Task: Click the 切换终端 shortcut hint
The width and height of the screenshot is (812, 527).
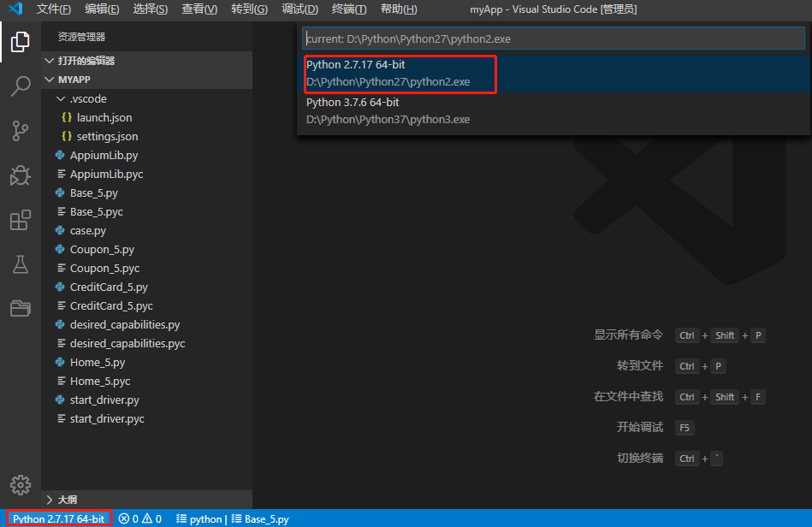Action: [640, 459]
